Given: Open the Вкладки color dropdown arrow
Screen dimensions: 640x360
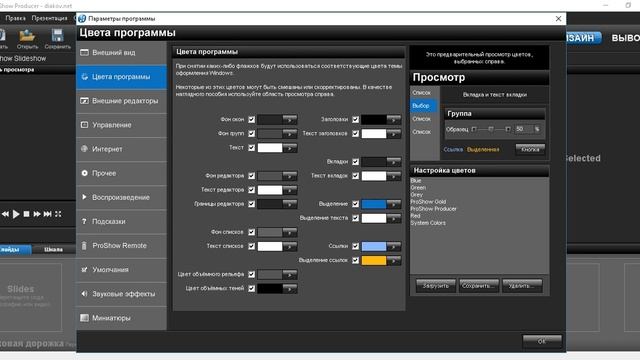Looking at the screenshot, I should tap(394, 162).
